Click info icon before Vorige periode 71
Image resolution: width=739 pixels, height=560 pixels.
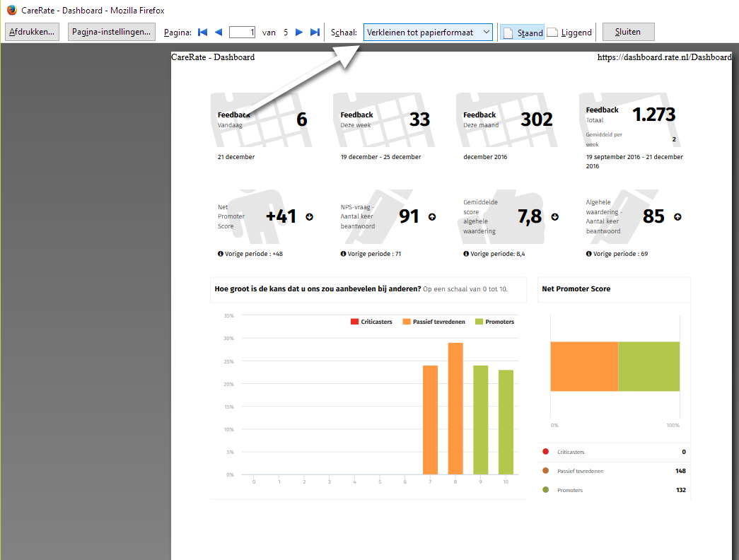(x=343, y=254)
